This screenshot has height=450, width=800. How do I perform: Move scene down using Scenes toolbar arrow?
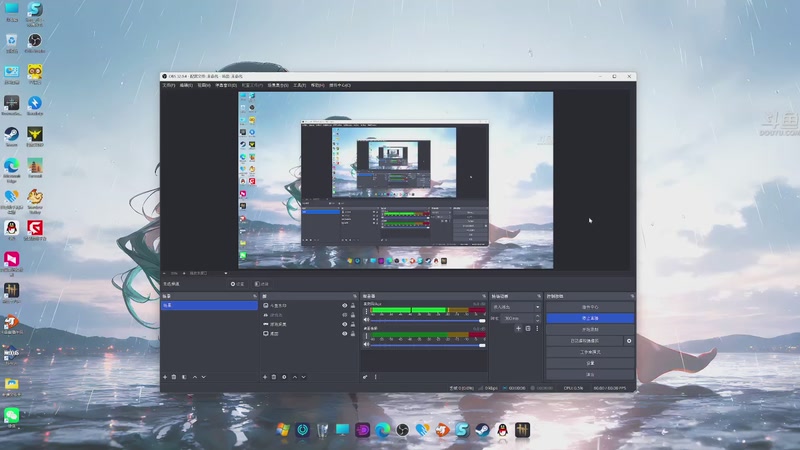click(x=204, y=377)
